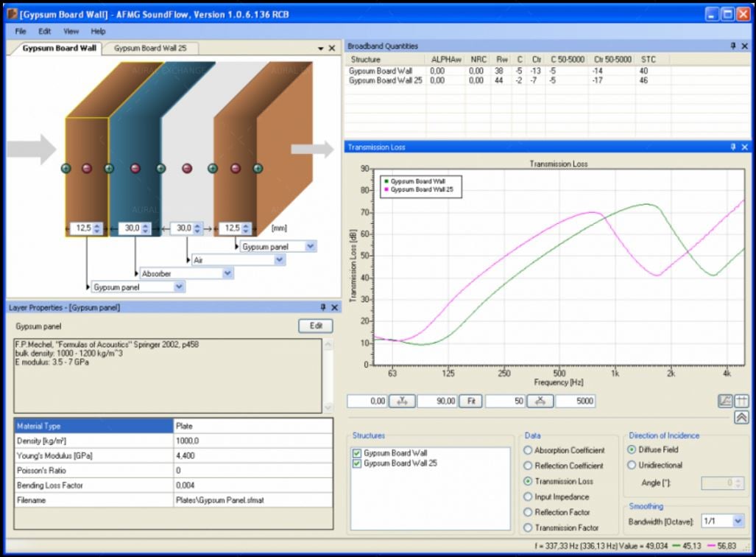The image size is (756, 557).
Task: Collapse chart options with double-chevron button
Action: click(741, 418)
